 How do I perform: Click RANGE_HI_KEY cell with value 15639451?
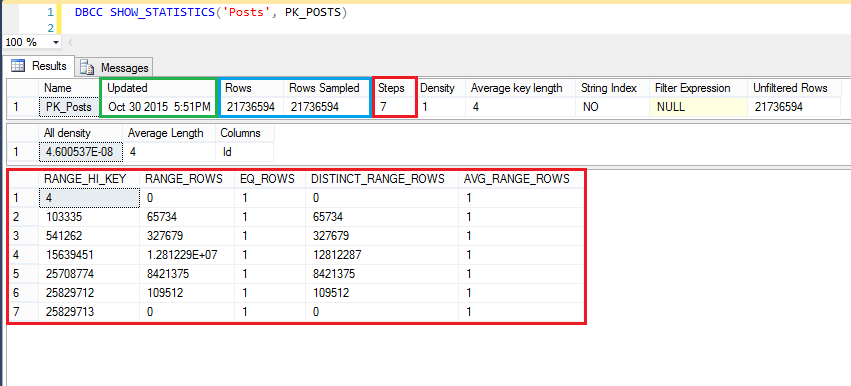point(89,255)
